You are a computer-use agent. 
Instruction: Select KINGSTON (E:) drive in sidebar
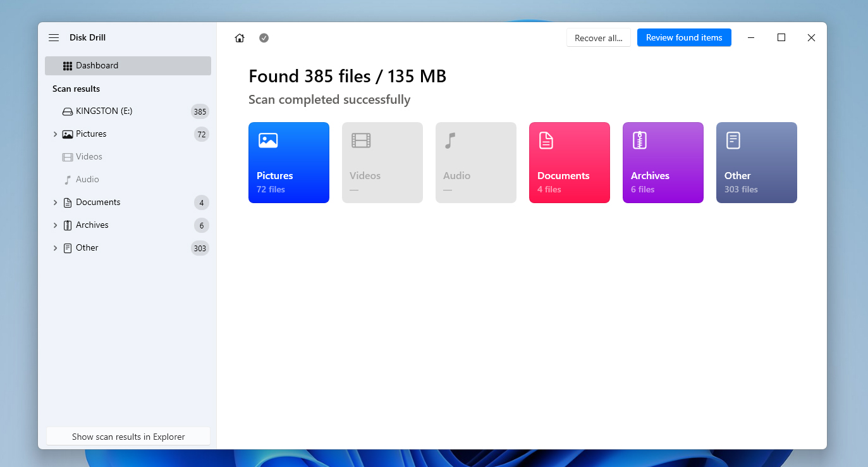click(104, 111)
